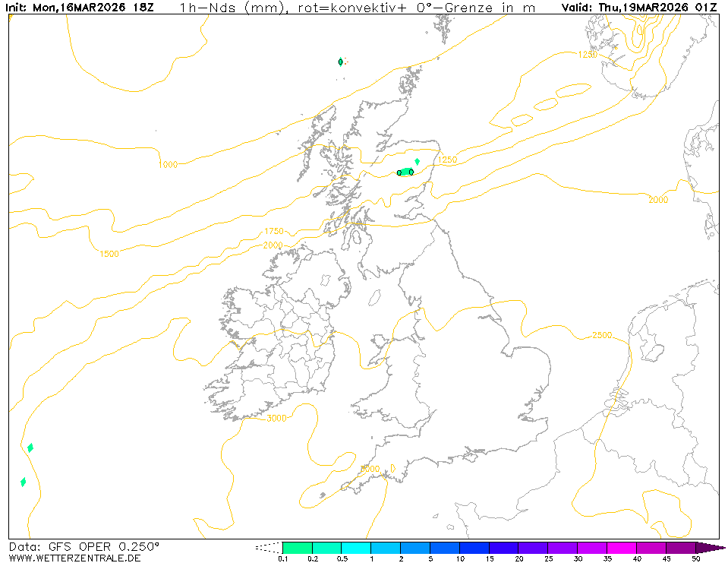Click the dashed outline arrow starting the color scale

[x=268, y=548]
